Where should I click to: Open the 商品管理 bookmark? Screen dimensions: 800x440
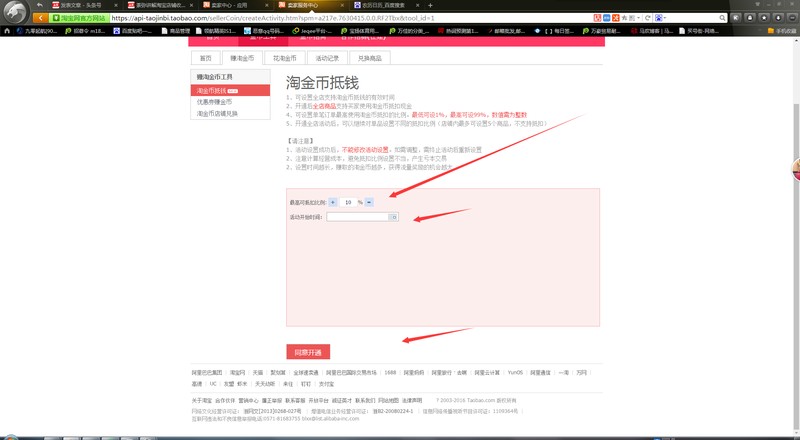tap(176, 31)
